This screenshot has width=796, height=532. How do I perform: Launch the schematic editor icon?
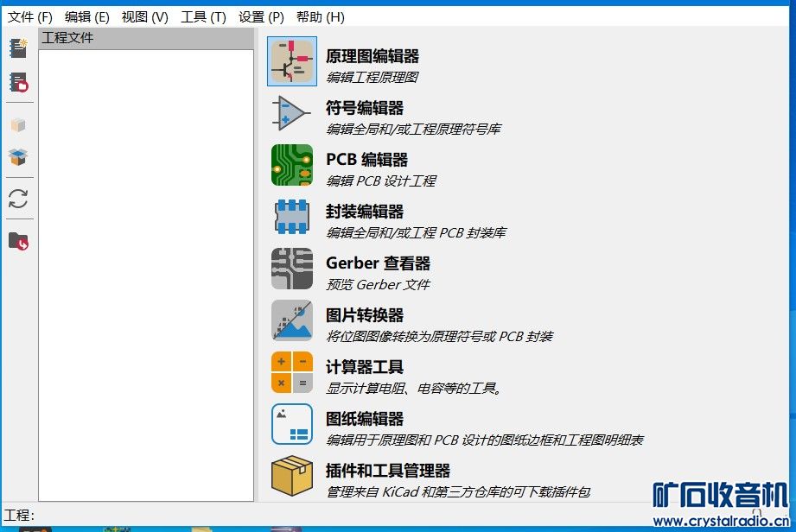[292, 61]
